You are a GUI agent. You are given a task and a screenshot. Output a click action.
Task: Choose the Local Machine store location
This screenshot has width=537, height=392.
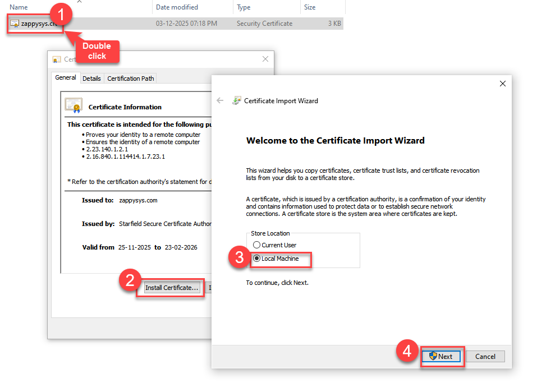[x=257, y=259]
